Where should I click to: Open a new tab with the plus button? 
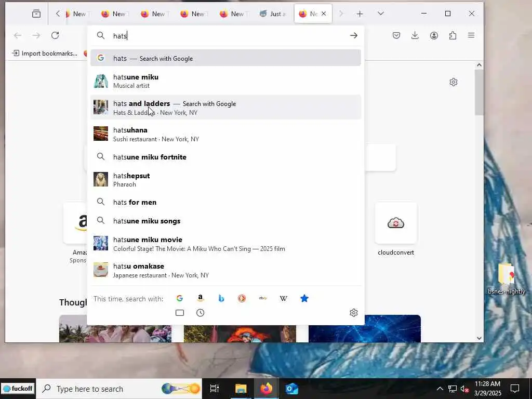(x=360, y=14)
